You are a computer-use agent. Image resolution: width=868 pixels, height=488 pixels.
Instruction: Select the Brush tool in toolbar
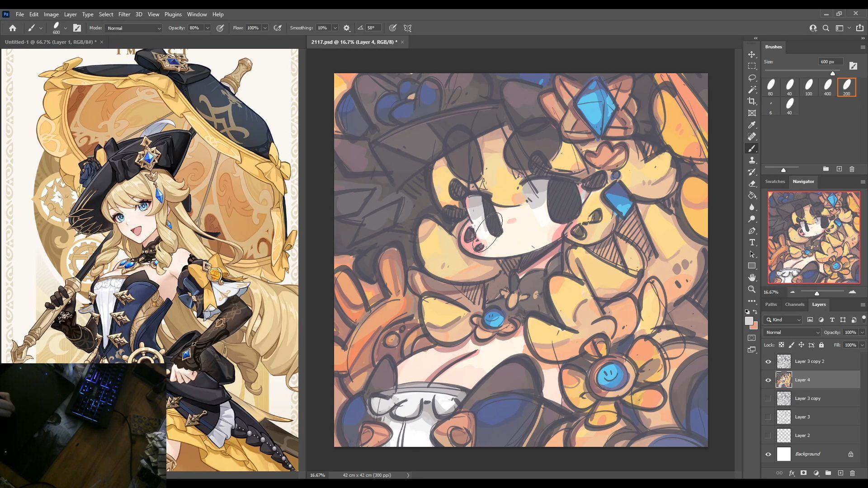coord(752,149)
